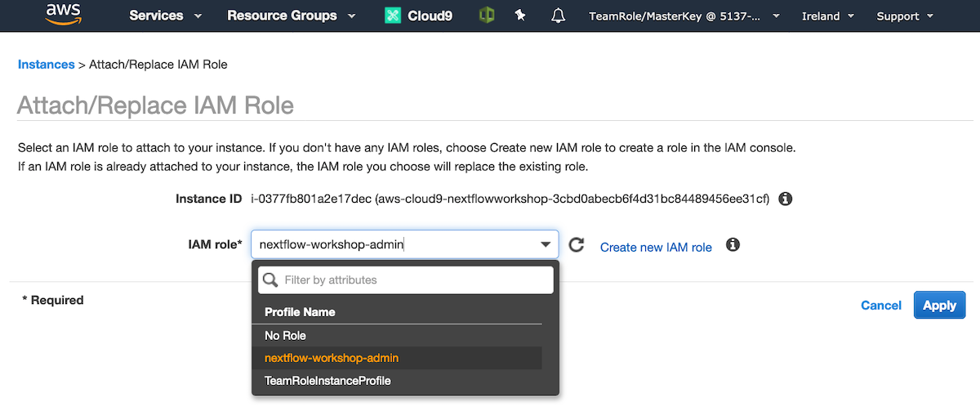The width and height of the screenshot is (980, 407).
Task: Click the Profile Name column header
Action: pos(300,311)
